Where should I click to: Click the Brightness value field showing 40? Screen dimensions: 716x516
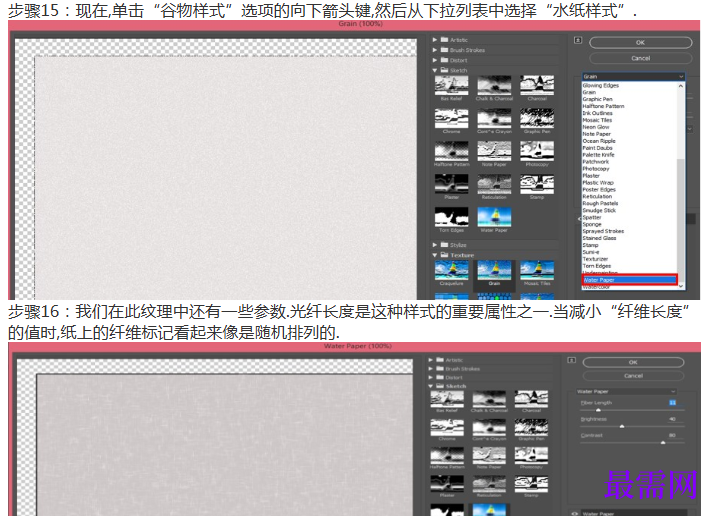click(x=673, y=419)
